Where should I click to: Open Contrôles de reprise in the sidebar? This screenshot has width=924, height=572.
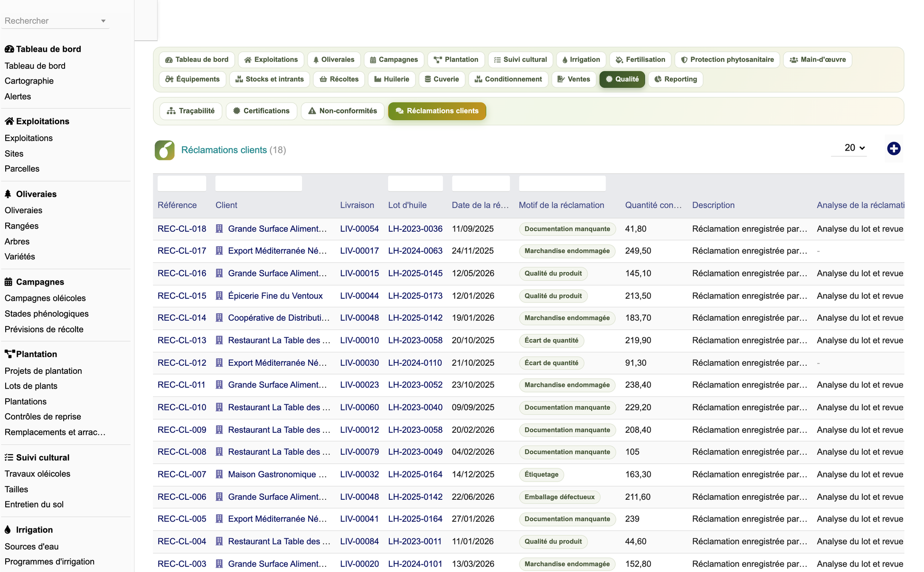[x=43, y=417]
